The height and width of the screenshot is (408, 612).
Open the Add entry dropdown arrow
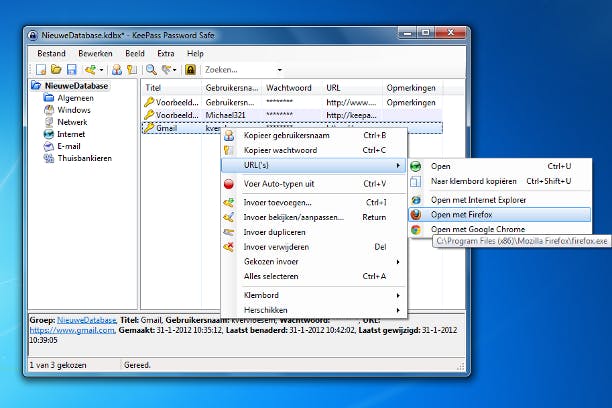click(101, 70)
